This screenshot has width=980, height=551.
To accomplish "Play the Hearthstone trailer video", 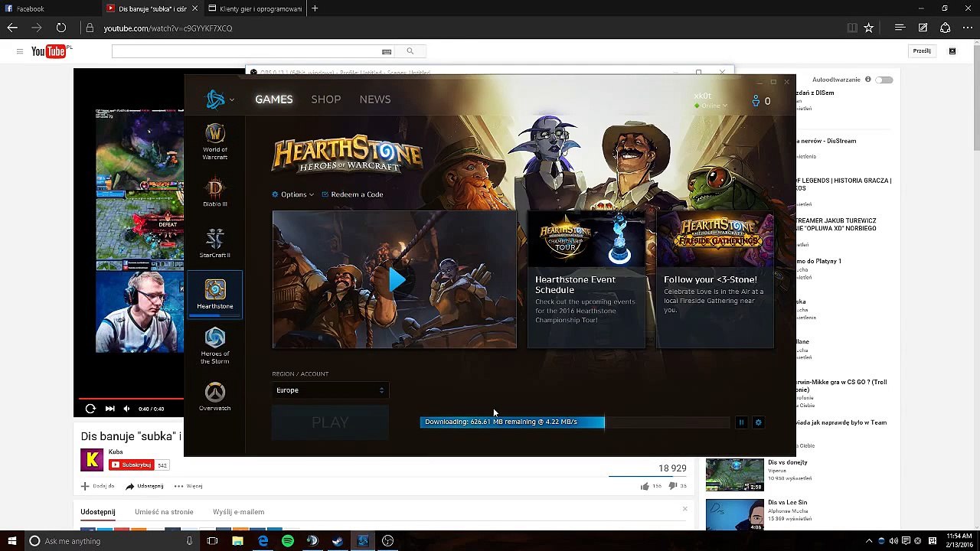I will (x=395, y=279).
